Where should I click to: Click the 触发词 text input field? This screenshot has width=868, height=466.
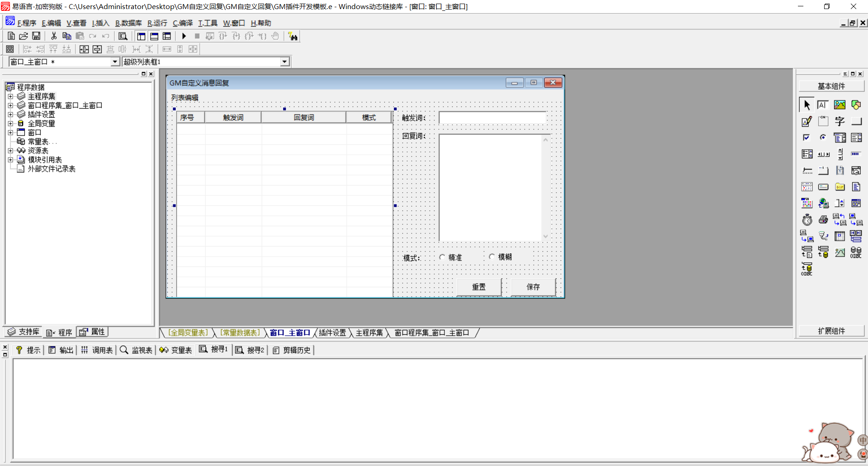[492, 118]
